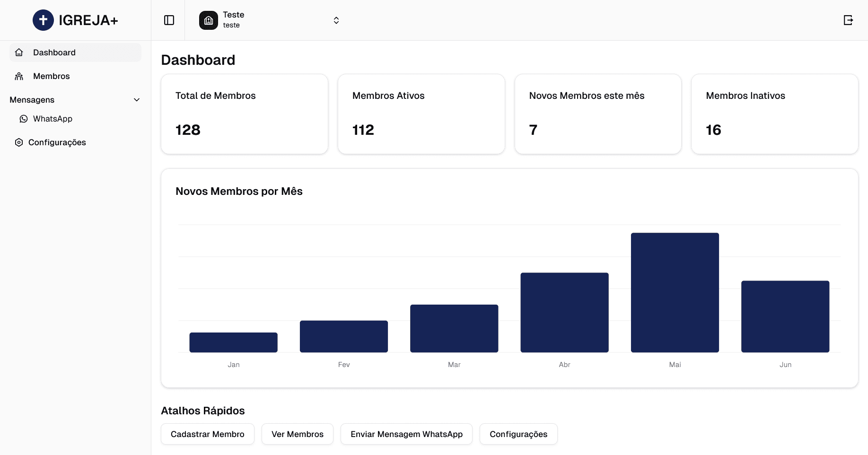The width and height of the screenshot is (868, 455).
Task: Open the Configurações shortcut button
Action: pyautogui.click(x=518, y=434)
